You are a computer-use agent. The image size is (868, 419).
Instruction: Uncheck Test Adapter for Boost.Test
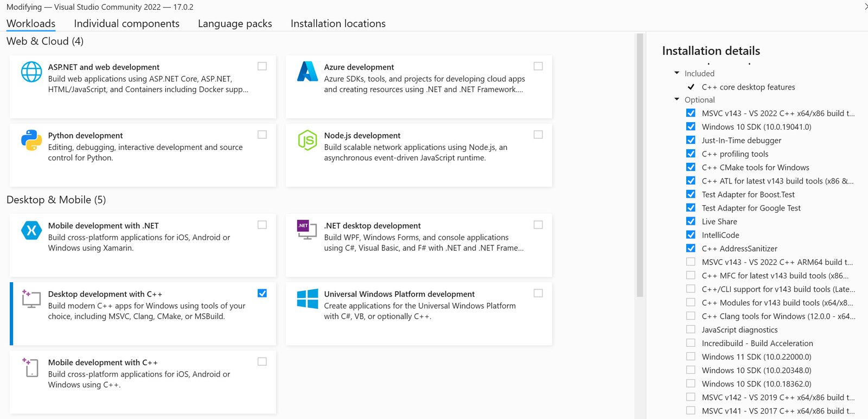pos(691,194)
